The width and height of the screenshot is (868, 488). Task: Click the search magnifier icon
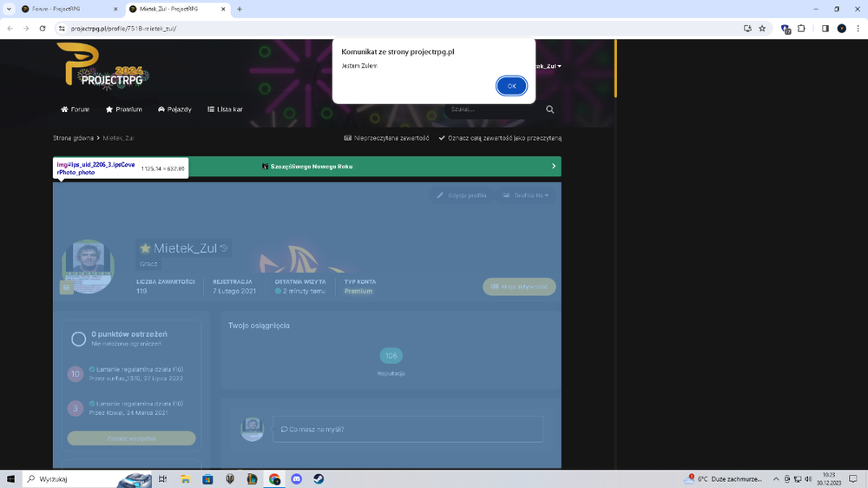(x=549, y=109)
